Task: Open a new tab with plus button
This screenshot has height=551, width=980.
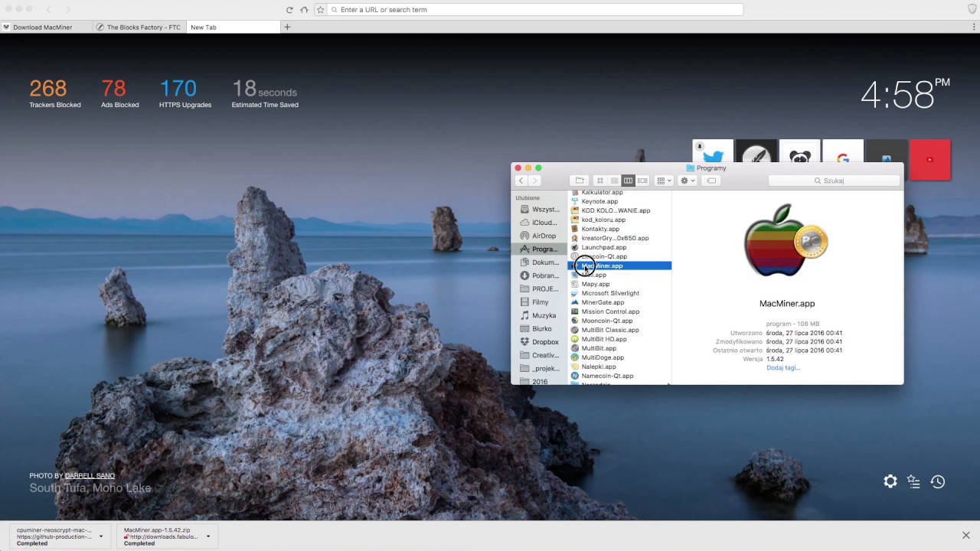Action: coord(287,27)
